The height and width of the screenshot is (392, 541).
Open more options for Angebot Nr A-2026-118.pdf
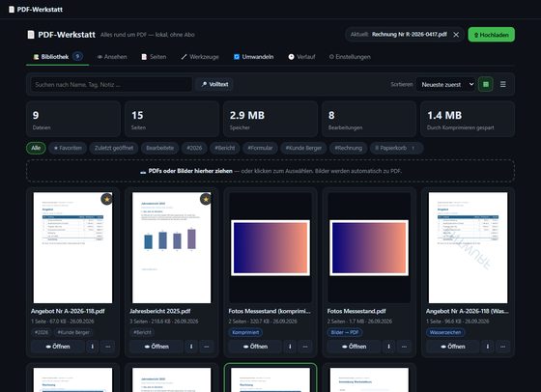107,347
